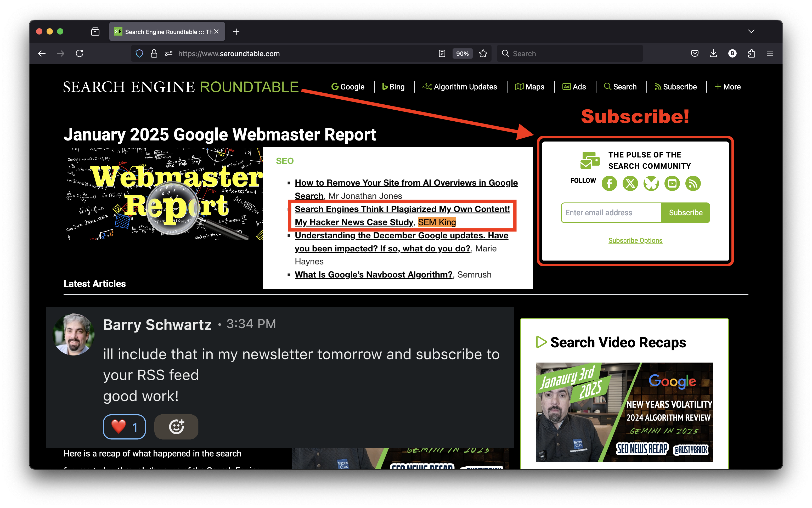Open the Save to Pocket icon
Viewport: 812px width, 508px height.
click(x=695, y=53)
